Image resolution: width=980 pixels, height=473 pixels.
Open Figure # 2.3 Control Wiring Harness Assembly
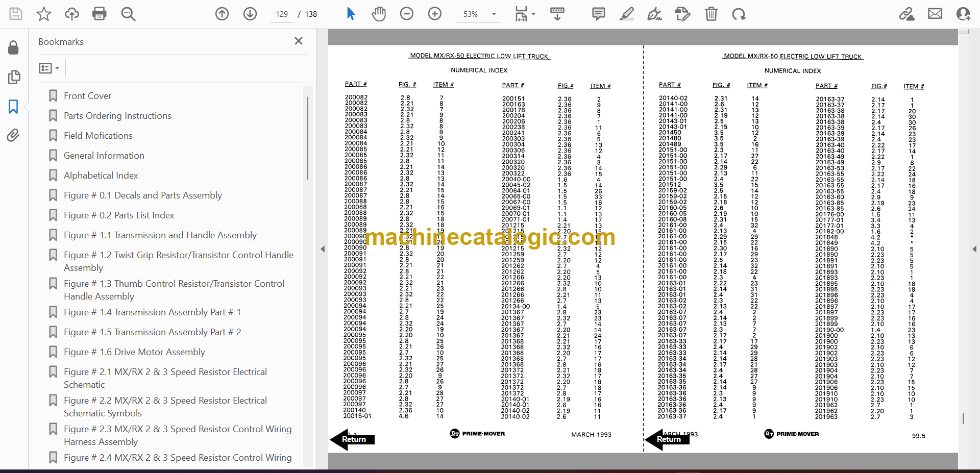coord(178,435)
